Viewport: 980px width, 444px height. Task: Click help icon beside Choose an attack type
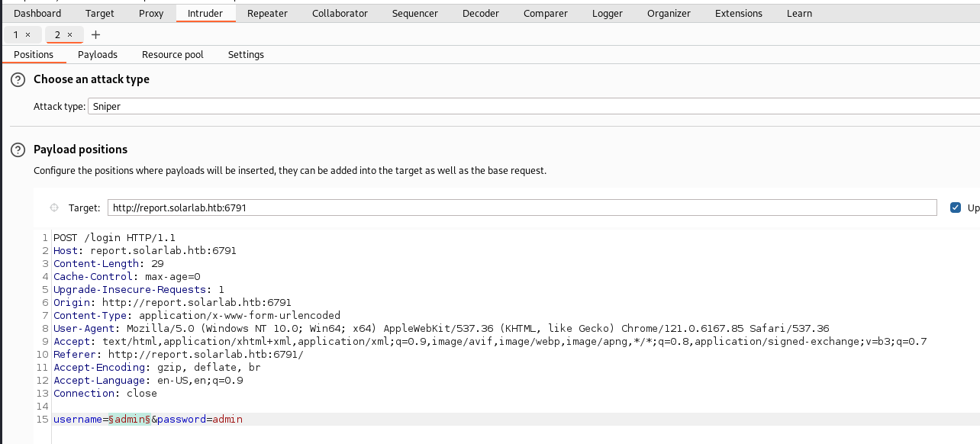click(18, 80)
